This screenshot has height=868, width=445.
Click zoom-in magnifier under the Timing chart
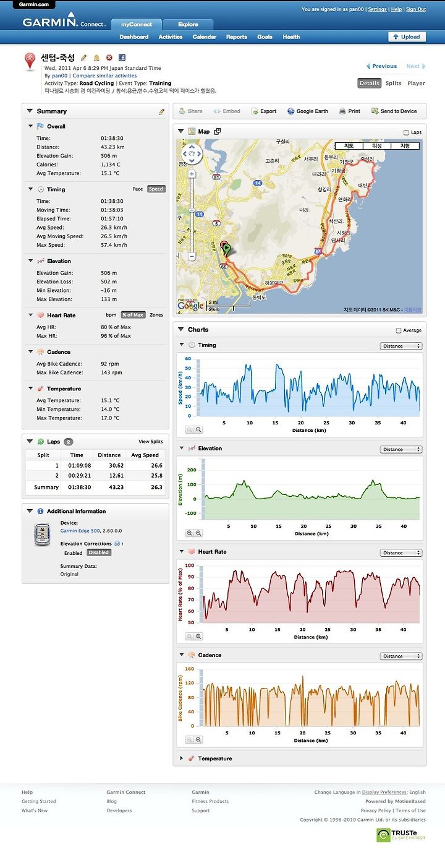tap(189, 429)
